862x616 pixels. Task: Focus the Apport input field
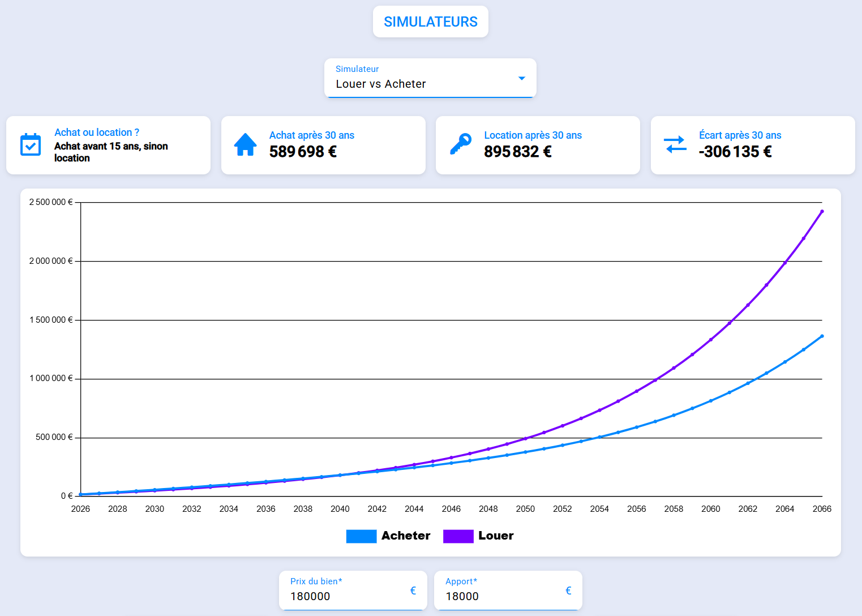(x=508, y=591)
